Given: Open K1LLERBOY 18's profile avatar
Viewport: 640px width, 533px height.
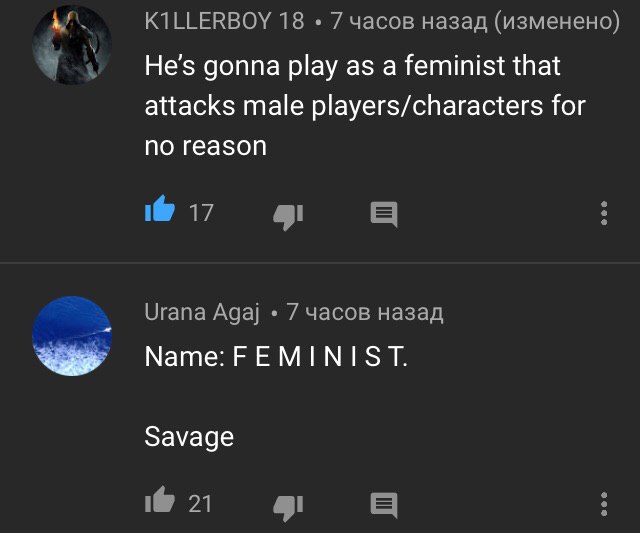Looking at the screenshot, I should pos(72,45).
